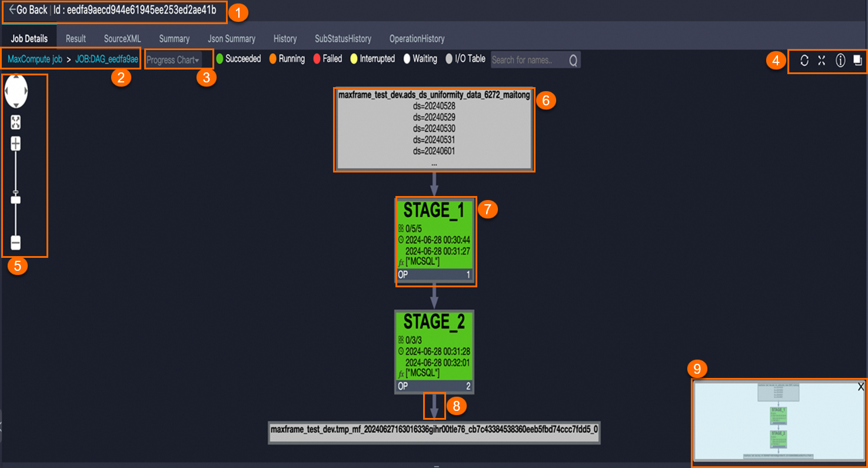The image size is (868, 468).
Task: Click the Interrupted legend label
Action: pyautogui.click(x=377, y=59)
